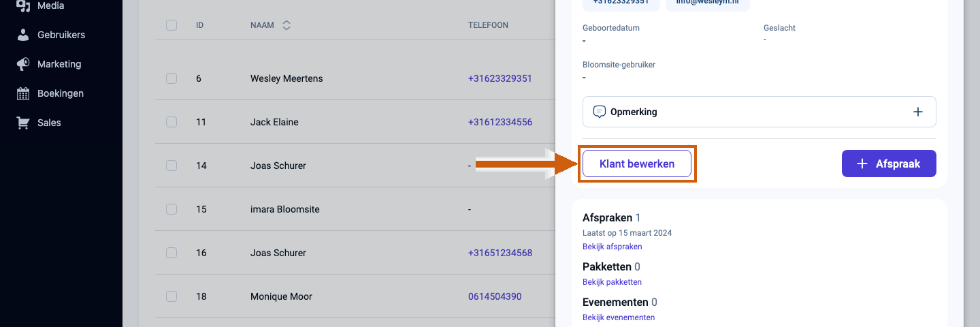Click the Afspraak button
The width and height of the screenshot is (980, 327).
tap(889, 163)
